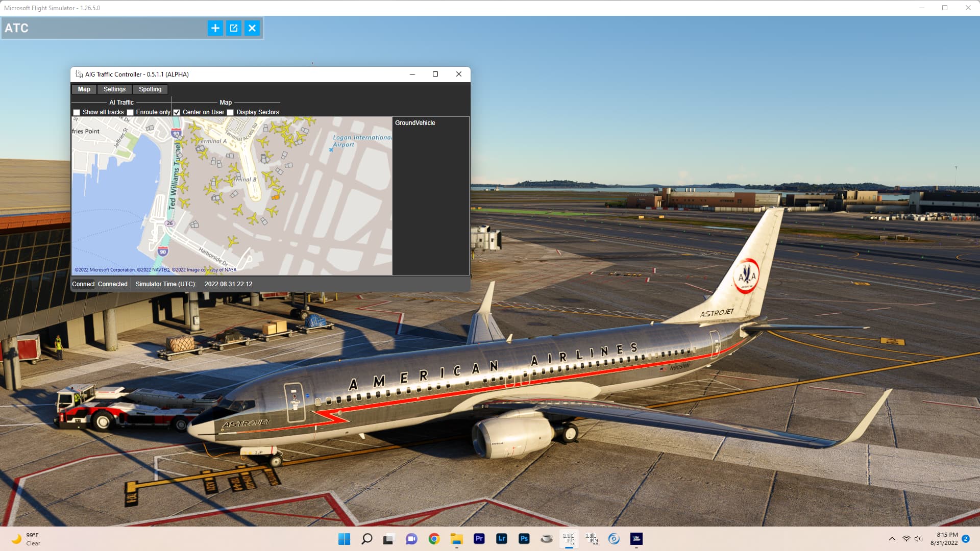Click the dark blue rightmost taskbar app icon

[636, 539]
